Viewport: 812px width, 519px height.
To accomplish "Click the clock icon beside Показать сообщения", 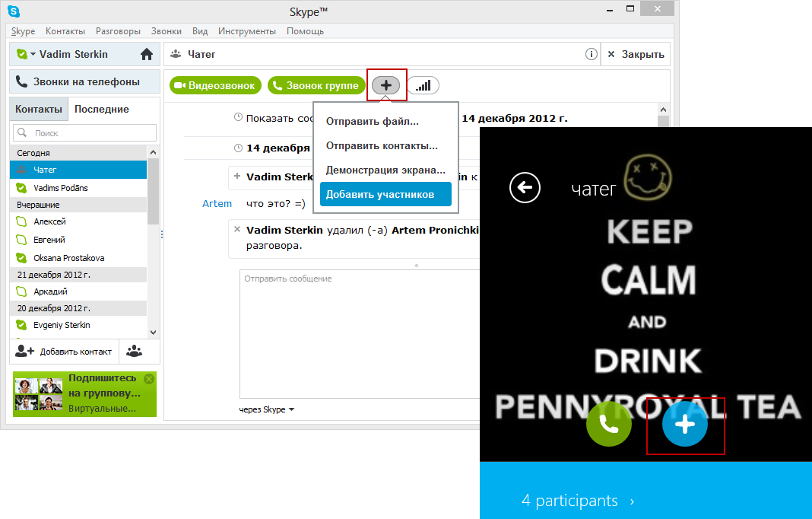I will pyautogui.click(x=238, y=117).
